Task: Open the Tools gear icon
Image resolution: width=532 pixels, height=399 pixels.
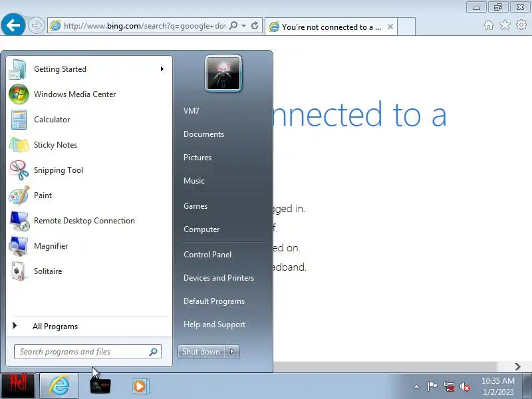Action: point(521,25)
